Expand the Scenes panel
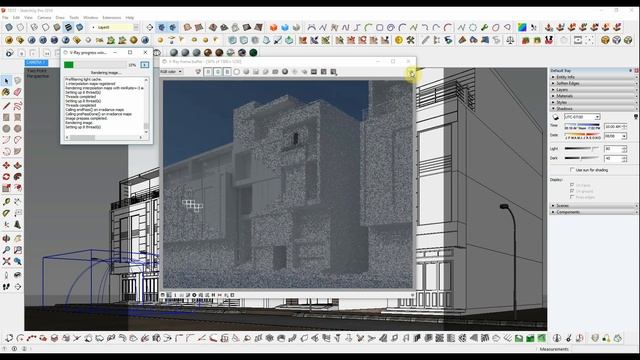The image size is (640, 360). coord(593,206)
